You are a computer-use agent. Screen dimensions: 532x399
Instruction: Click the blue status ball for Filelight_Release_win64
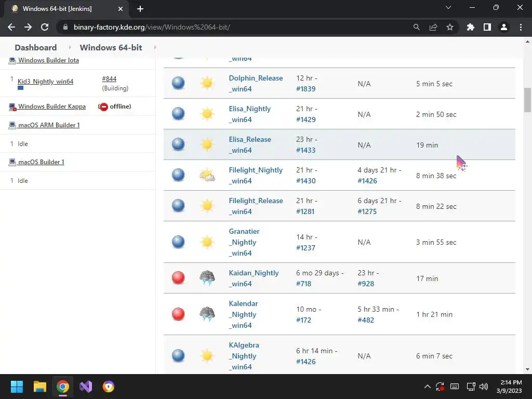178,206
